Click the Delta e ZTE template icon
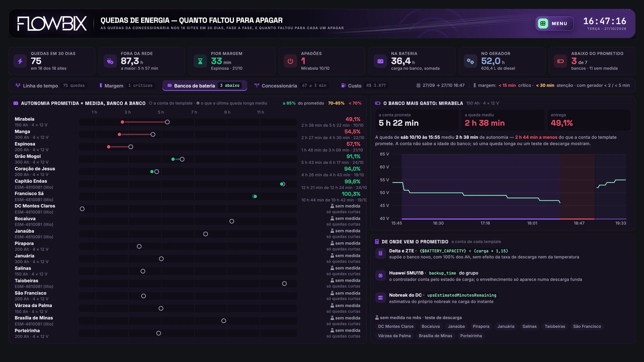Screen dimensions: 644x362 pos(381,253)
